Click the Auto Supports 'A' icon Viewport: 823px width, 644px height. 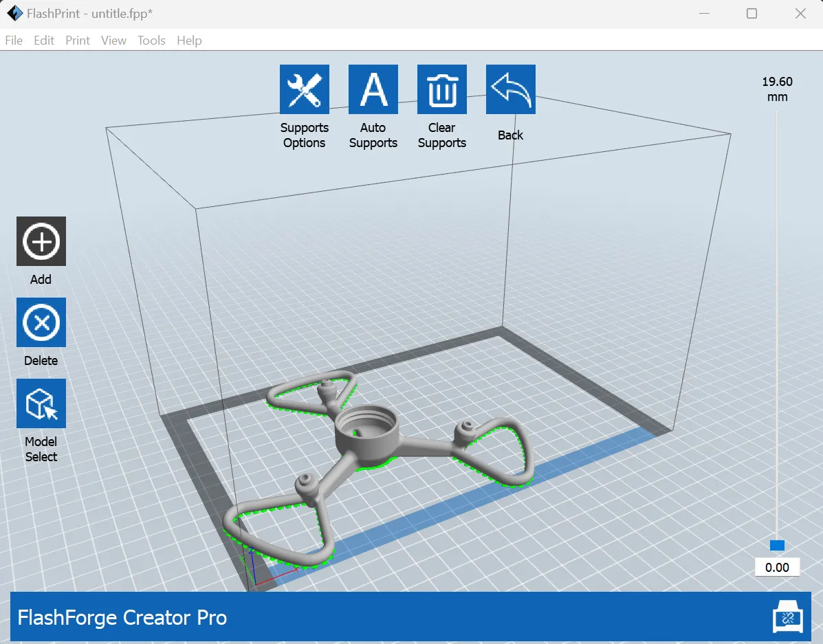(373, 89)
